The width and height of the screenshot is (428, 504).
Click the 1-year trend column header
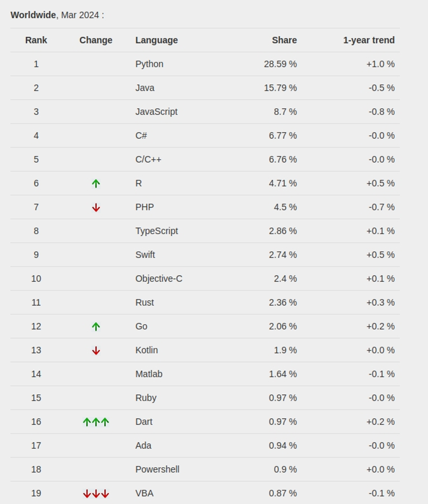coord(369,40)
